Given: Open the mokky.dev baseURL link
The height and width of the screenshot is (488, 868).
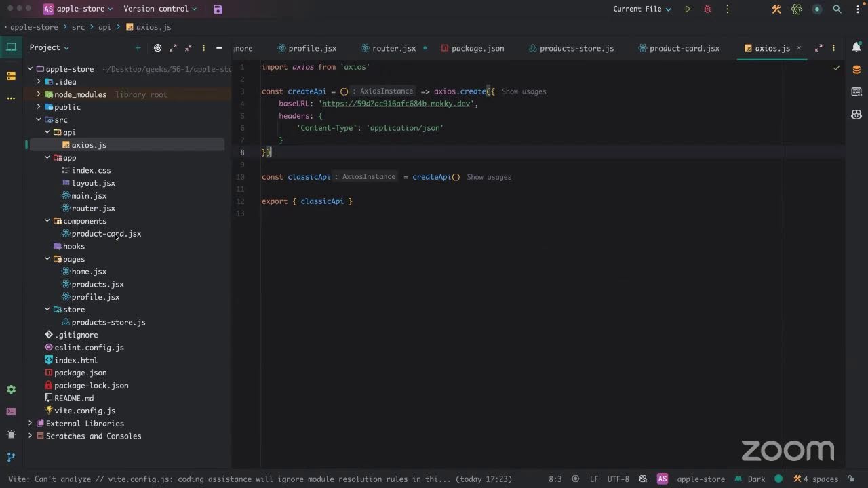Looking at the screenshot, I should coord(396,104).
